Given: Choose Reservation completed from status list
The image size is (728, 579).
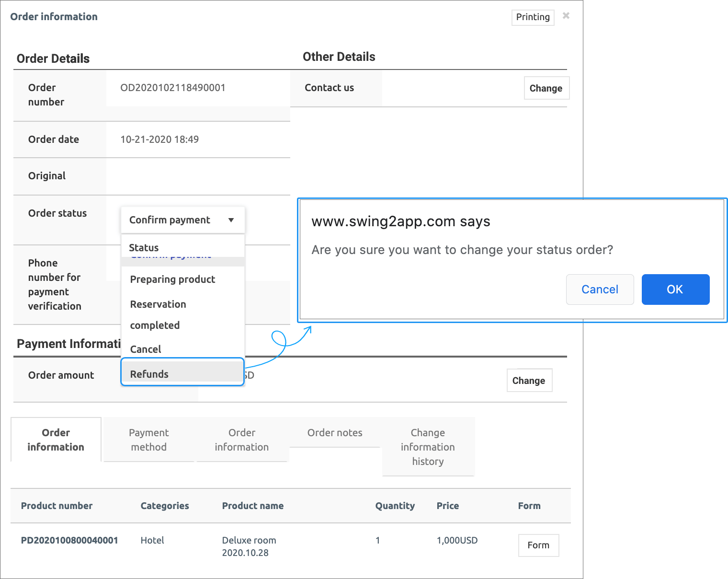Looking at the screenshot, I should [158, 314].
